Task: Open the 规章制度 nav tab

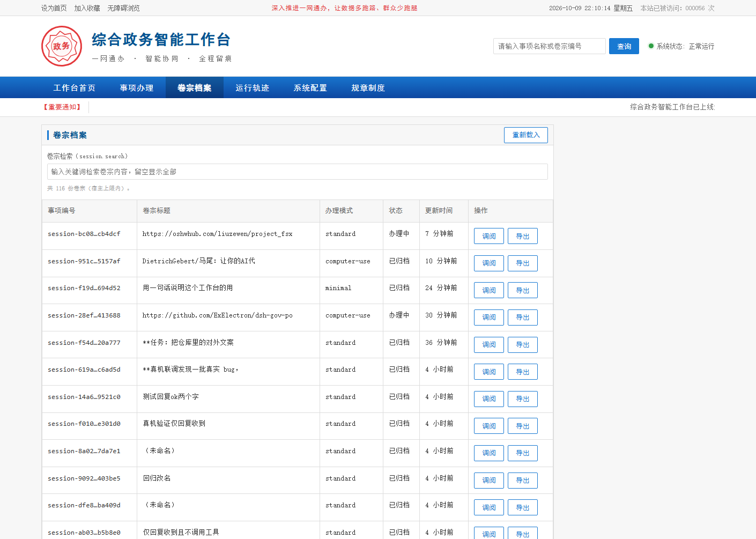Action: [368, 88]
